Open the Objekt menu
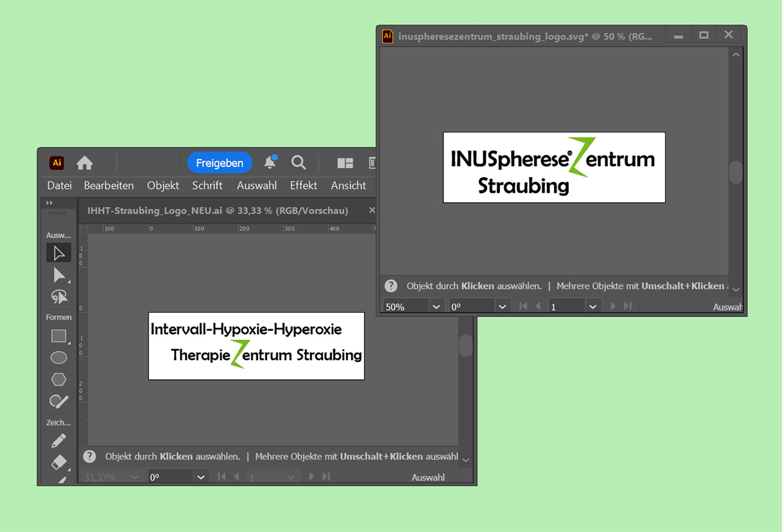This screenshot has height=532, width=782. pyautogui.click(x=163, y=185)
